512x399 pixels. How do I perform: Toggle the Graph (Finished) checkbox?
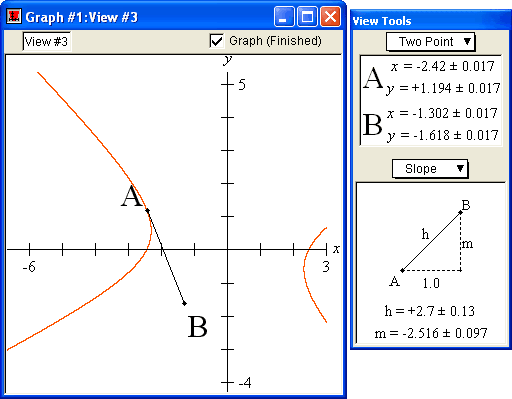(x=217, y=41)
